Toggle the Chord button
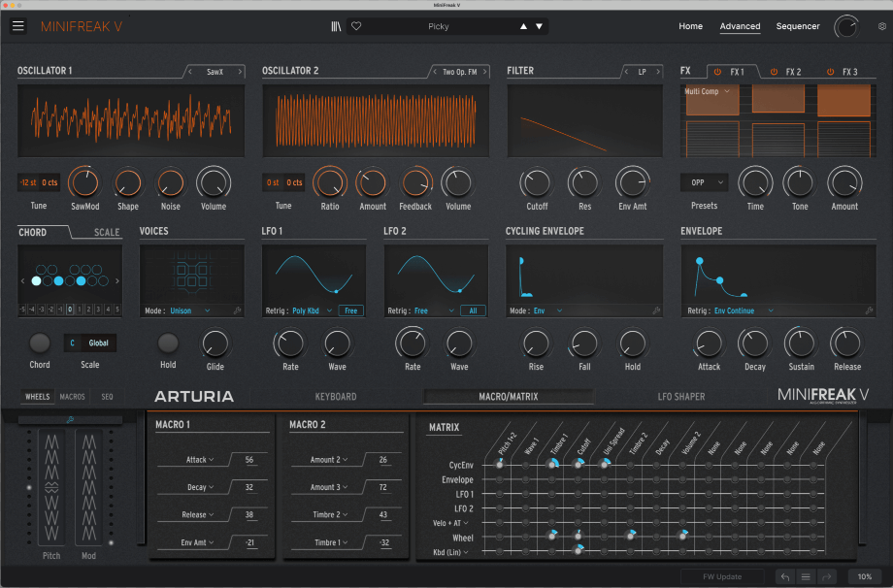This screenshot has width=893, height=588. 39,343
